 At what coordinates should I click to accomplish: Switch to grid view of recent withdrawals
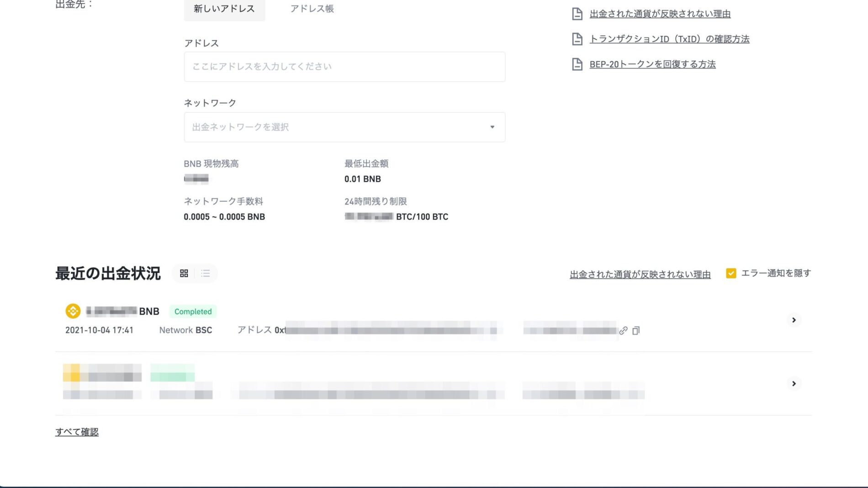184,273
